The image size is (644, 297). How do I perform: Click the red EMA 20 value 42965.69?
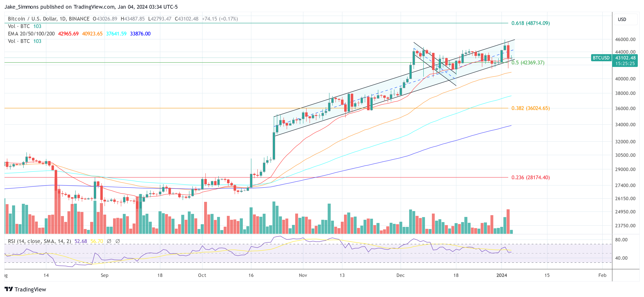(x=68, y=34)
